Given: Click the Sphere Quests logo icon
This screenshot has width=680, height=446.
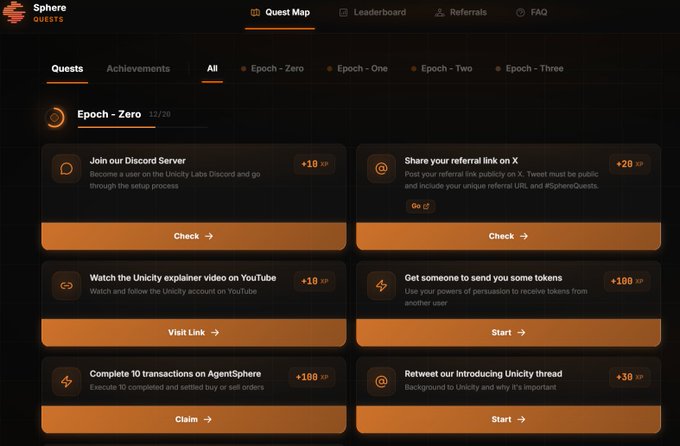Looking at the screenshot, I should point(13,12).
